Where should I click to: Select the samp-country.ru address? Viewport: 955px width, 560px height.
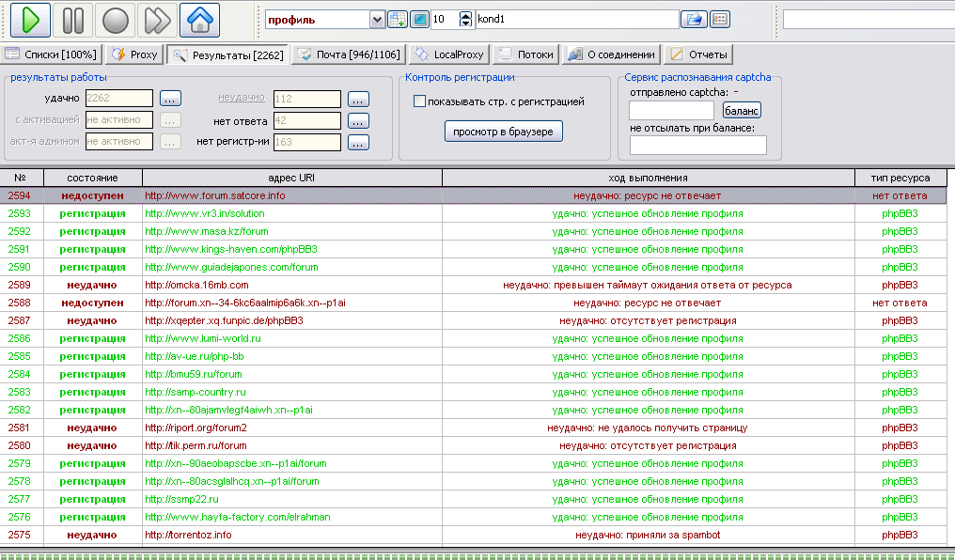click(196, 392)
